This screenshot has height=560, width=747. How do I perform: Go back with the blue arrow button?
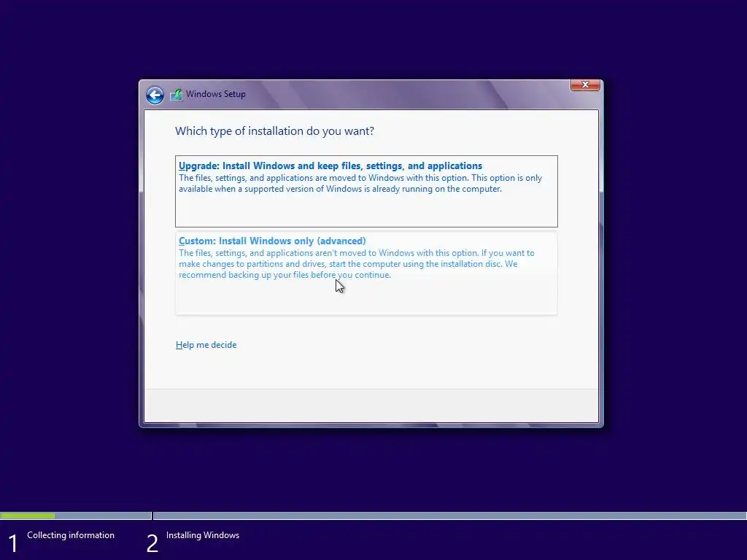(155, 95)
